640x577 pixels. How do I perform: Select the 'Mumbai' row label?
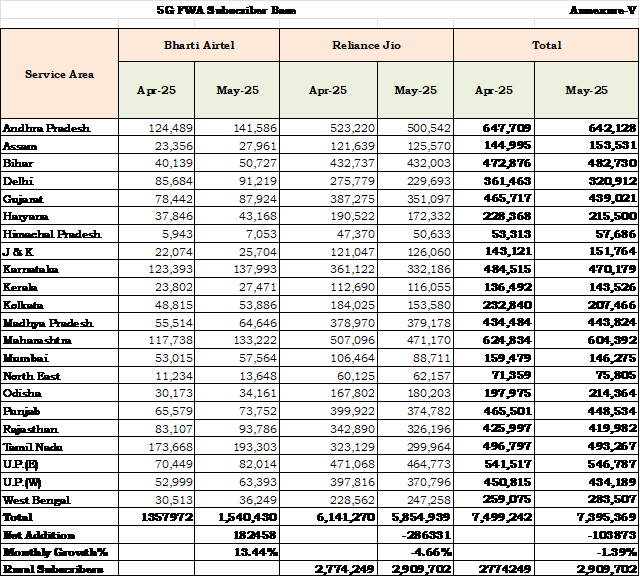click(x=26, y=358)
